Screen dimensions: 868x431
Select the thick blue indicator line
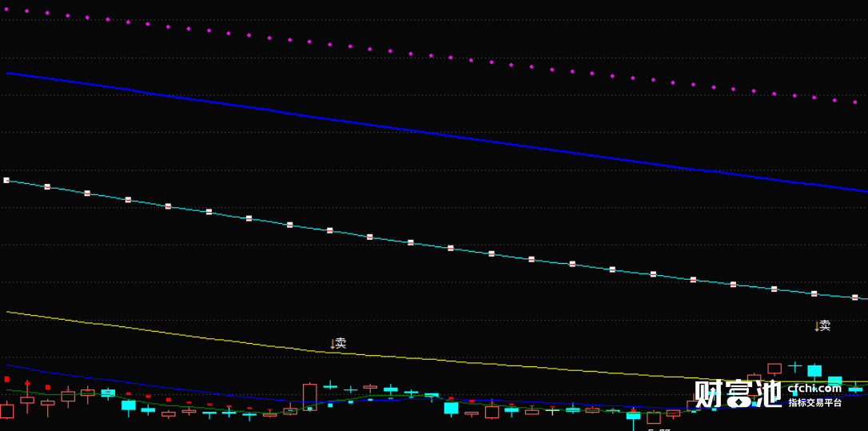pyautogui.click(x=437, y=133)
